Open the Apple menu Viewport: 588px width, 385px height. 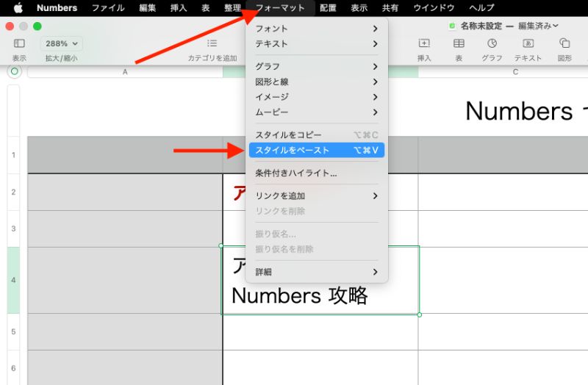click(18, 7)
